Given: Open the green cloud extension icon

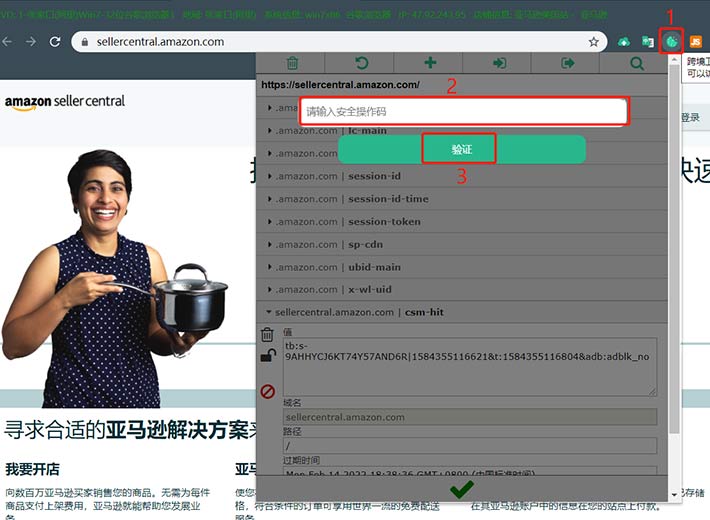Looking at the screenshot, I should [624, 42].
